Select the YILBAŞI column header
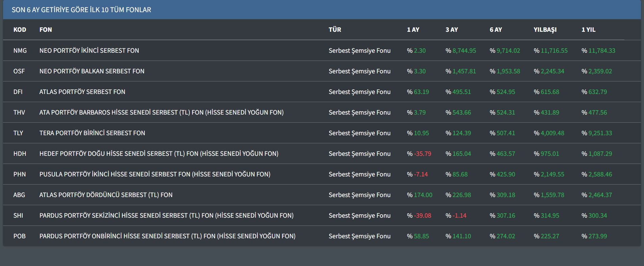This screenshot has width=644, height=266. [545, 30]
